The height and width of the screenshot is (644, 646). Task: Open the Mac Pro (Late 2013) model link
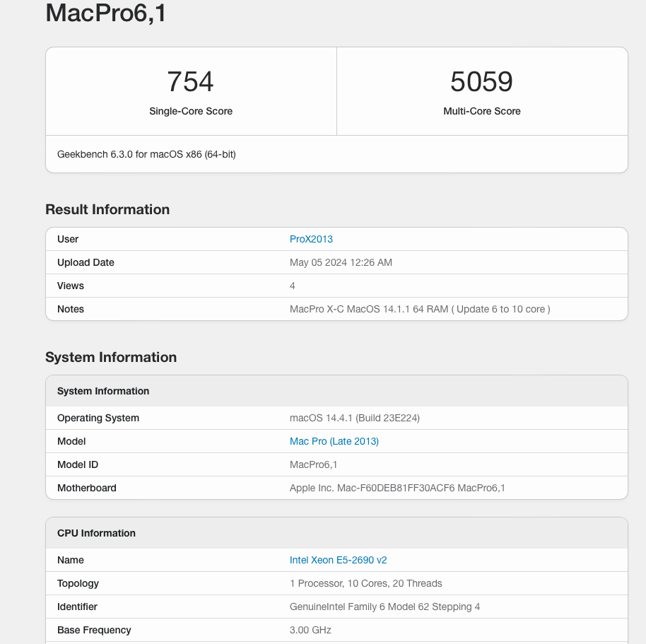[x=334, y=441]
